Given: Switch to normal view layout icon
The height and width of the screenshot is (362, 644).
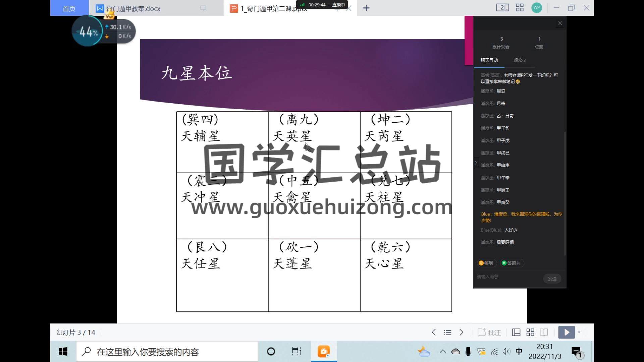Looking at the screenshot, I should tap(516, 332).
